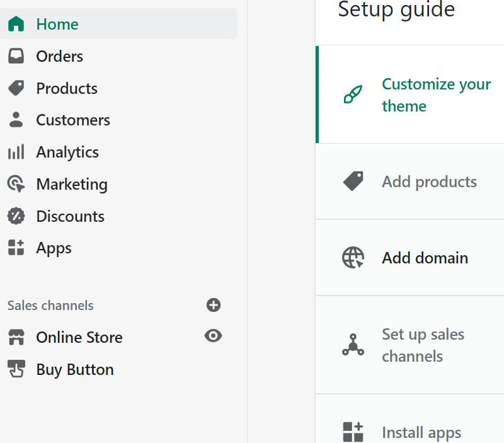Click the globe icon beside Add domain
The height and width of the screenshot is (443, 504).
(353, 258)
